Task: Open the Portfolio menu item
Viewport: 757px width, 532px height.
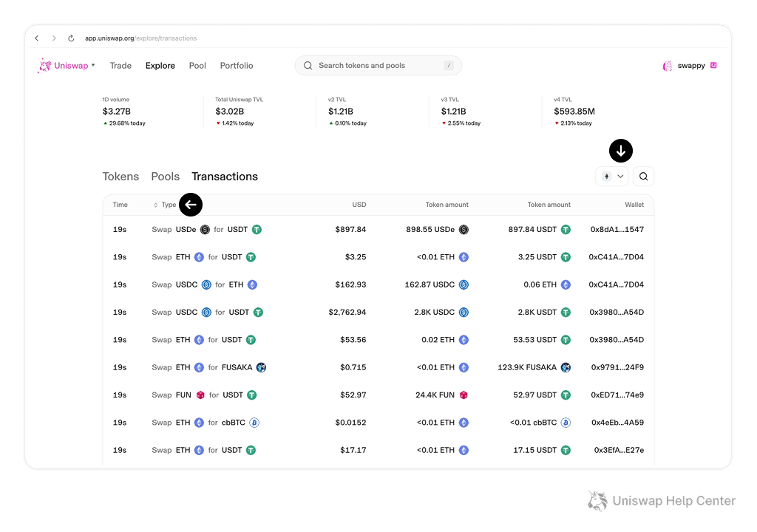Action: [237, 66]
